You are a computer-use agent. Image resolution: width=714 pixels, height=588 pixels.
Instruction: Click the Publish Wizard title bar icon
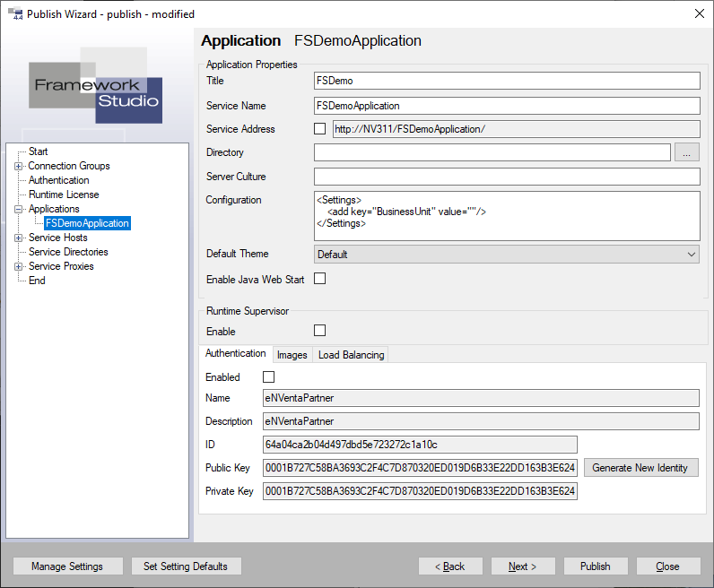[15, 13]
